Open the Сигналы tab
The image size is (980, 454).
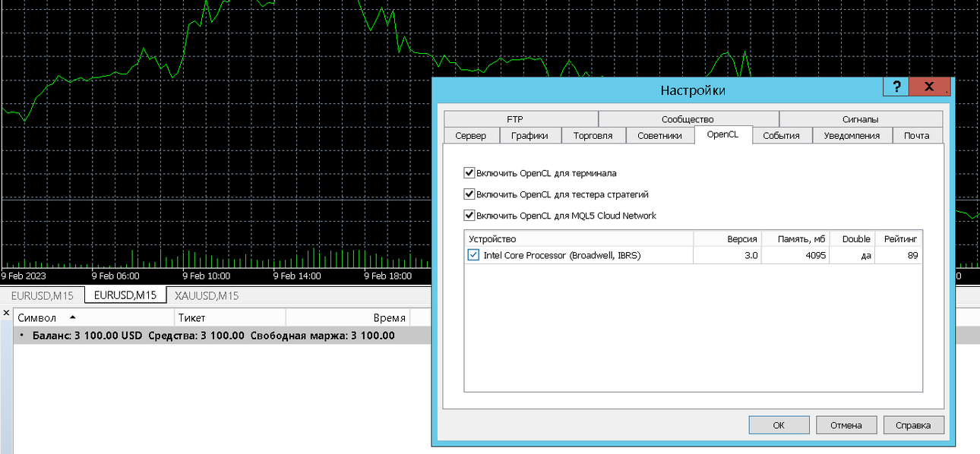(x=860, y=119)
